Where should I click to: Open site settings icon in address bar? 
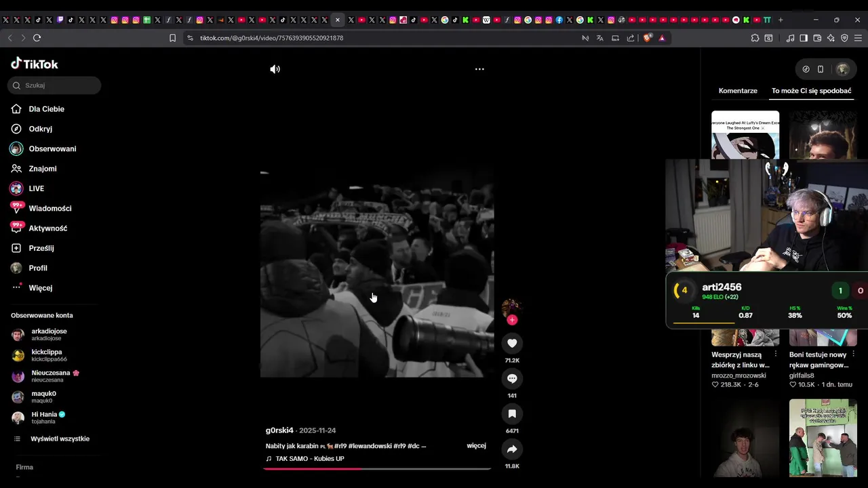190,38
